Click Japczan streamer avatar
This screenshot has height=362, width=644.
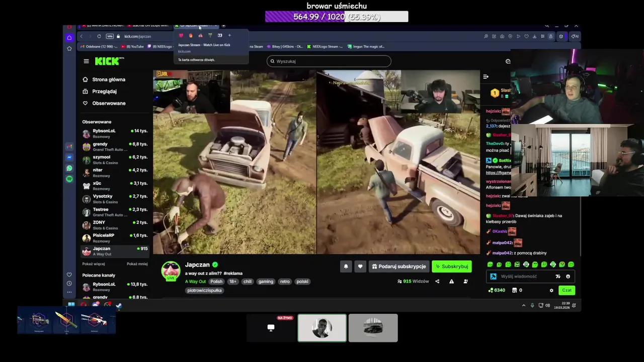[171, 270]
